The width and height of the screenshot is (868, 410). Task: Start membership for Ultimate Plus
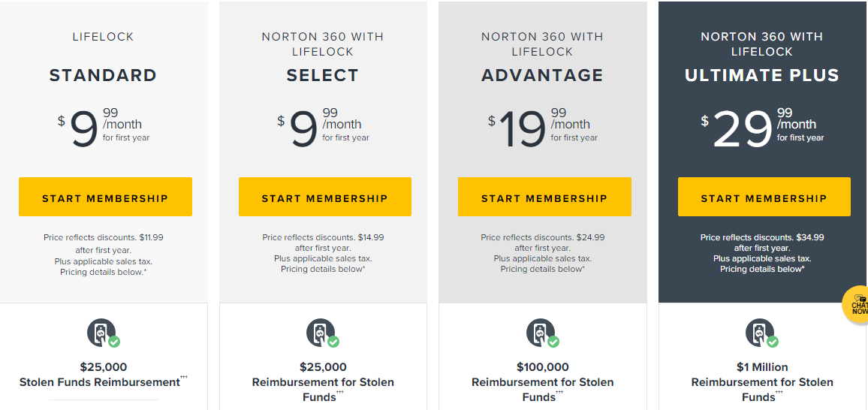pyautogui.click(x=764, y=197)
